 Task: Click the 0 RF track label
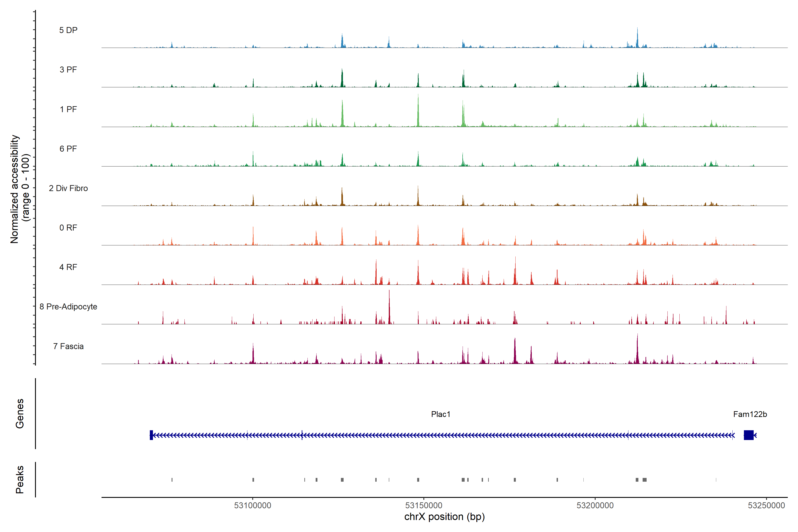pos(68,228)
